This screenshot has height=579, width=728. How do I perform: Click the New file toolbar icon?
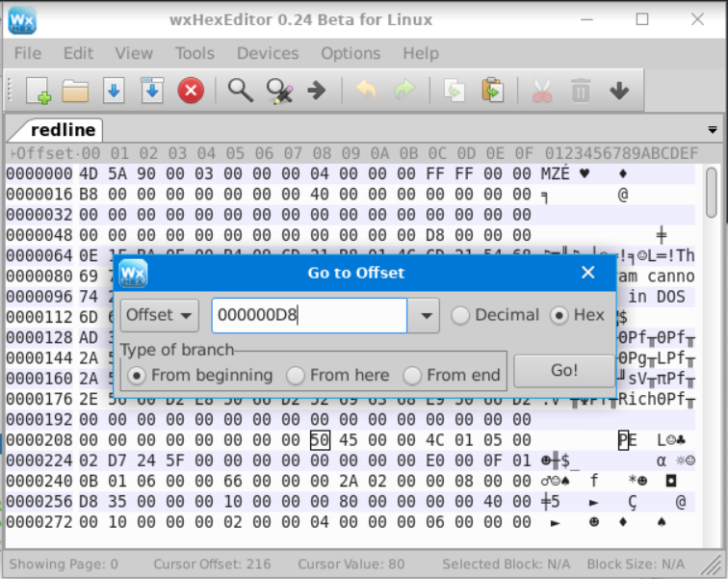(39, 90)
